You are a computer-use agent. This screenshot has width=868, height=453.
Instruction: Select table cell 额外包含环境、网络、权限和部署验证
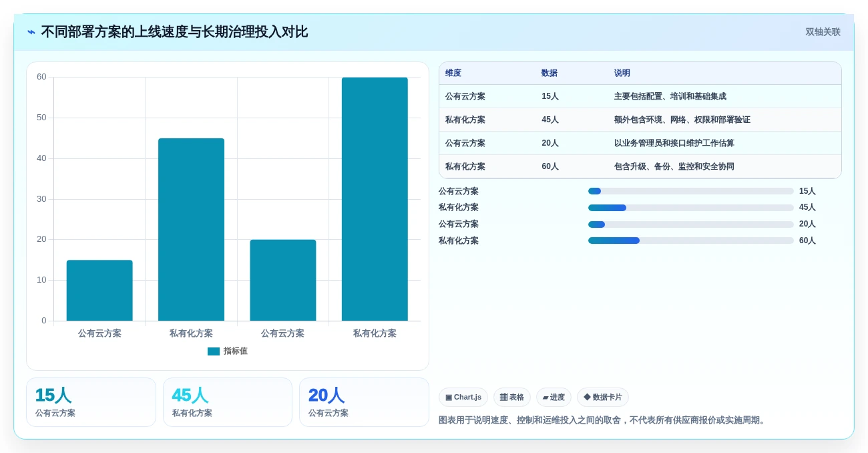pos(682,120)
